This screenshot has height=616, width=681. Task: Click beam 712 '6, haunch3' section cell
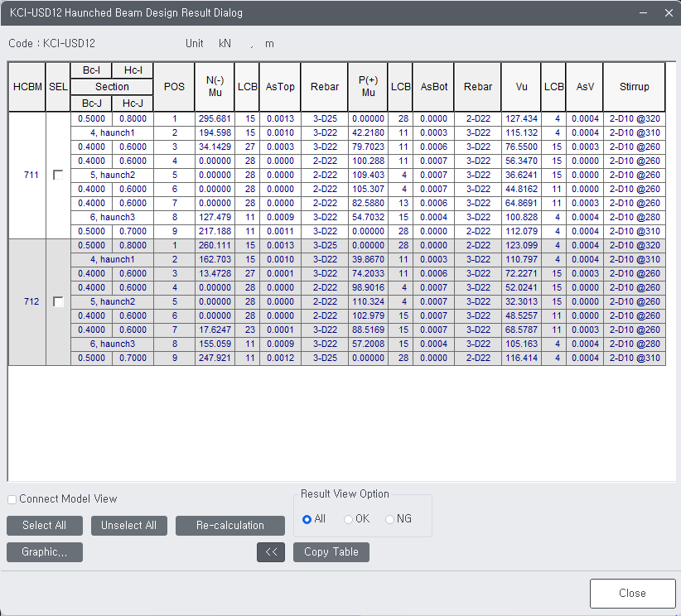pyautogui.click(x=112, y=344)
